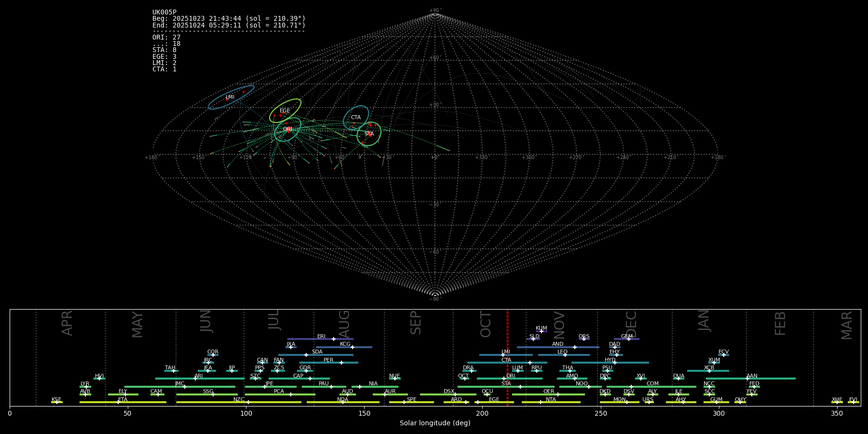Click the +270 longitude label on the map

click(x=575, y=158)
